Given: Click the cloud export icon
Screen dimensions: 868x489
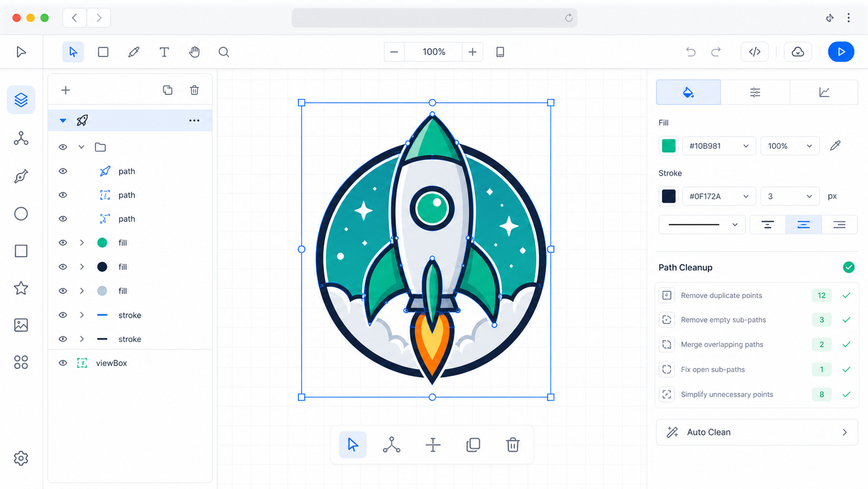Looking at the screenshot, I should coord(798,52).
